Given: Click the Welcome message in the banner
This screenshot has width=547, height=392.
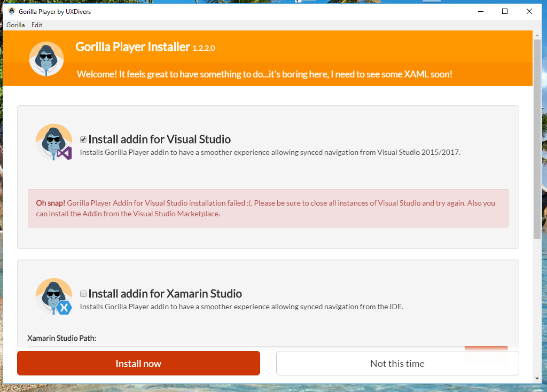Looking at the screenshot, I should click(264, 74).
